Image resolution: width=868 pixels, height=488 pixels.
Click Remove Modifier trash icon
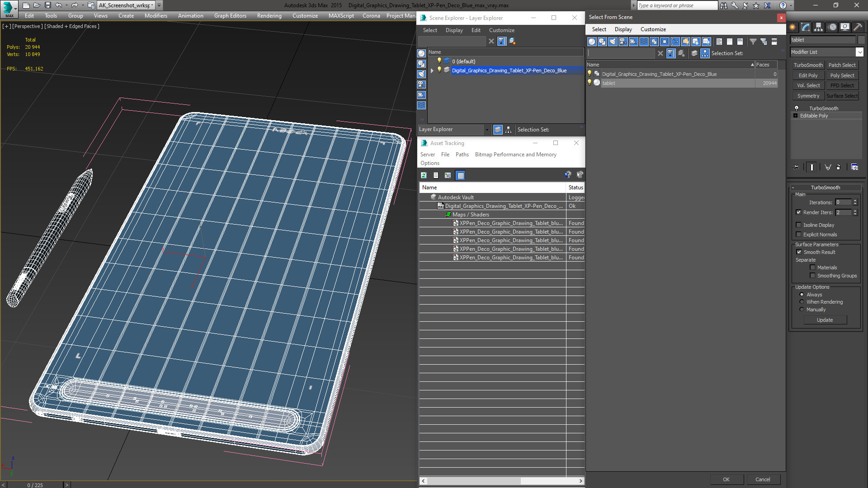point(839,167)
